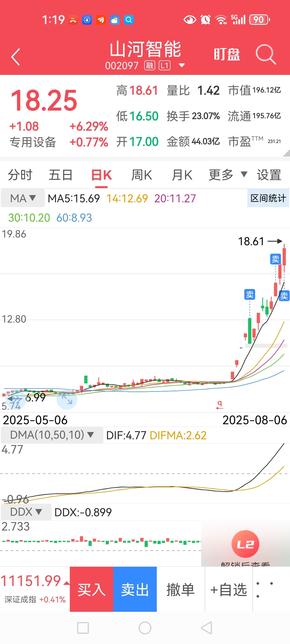Viewport: 290px width, 644px height.
Task: Tap the topmost 卖 sell marker
Action: (275, 259)
